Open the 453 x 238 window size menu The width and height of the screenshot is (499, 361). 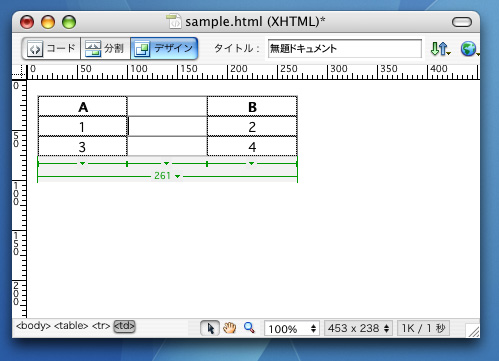tap(358, 329)
